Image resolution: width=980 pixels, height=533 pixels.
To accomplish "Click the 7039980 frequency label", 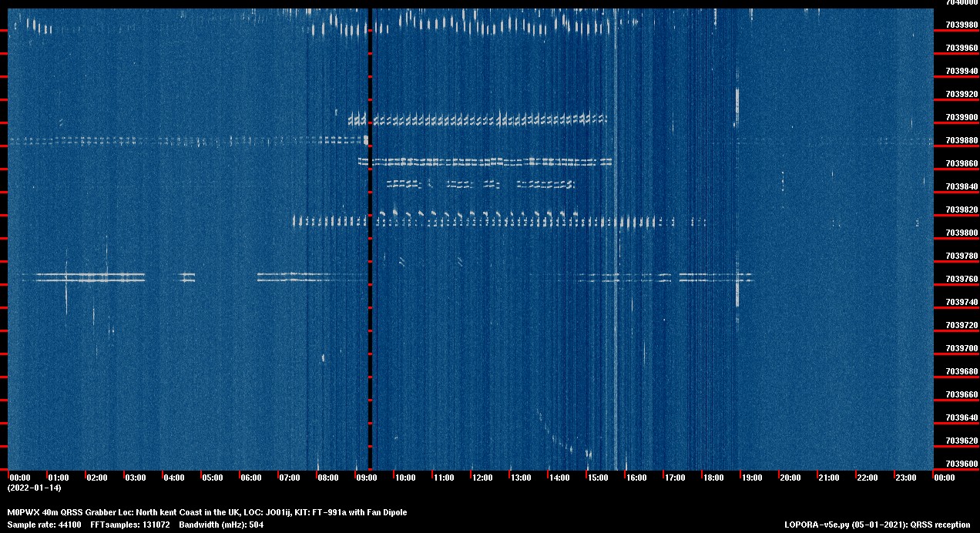I will (x=962, y=25).
